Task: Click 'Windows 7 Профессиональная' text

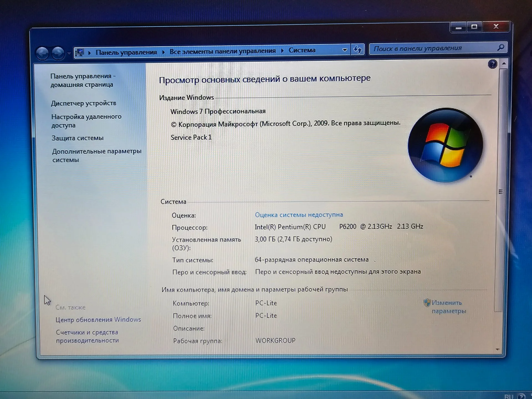Action: point(218,111)
